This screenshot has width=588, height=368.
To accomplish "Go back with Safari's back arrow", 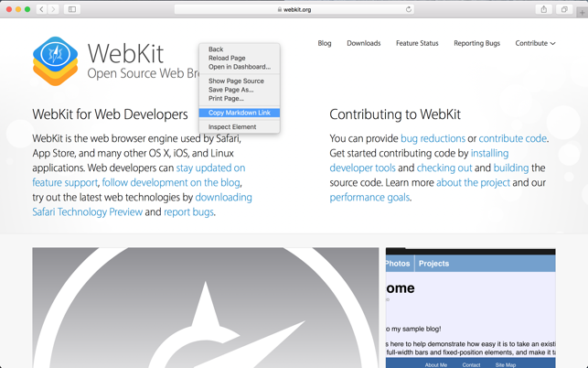I will [x=42, y=9].
